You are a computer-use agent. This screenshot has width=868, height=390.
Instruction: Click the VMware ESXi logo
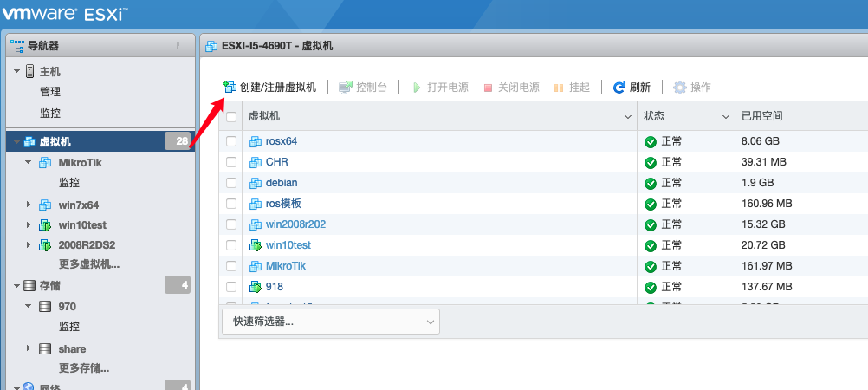65,13
